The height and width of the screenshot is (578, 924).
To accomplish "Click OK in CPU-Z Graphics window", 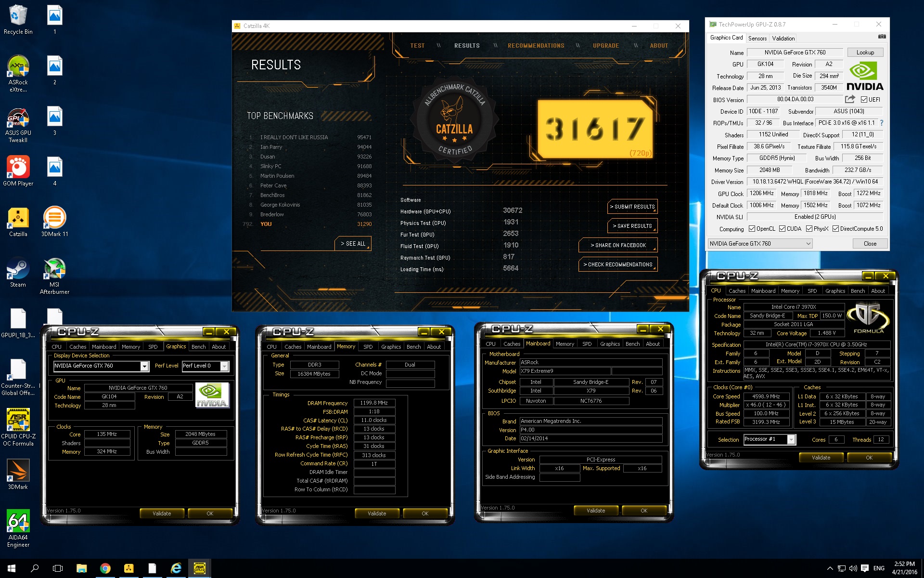I will coord(210,513).
